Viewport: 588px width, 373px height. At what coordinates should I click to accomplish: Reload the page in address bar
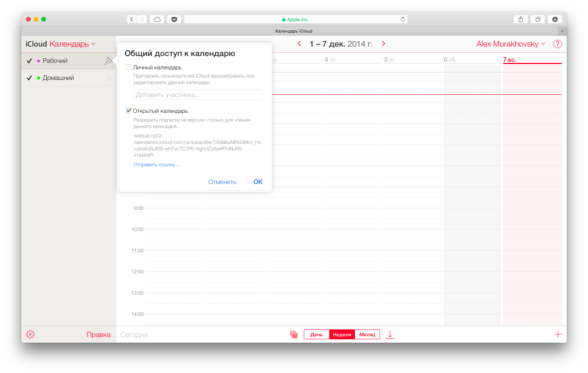[x=403, y=19]
